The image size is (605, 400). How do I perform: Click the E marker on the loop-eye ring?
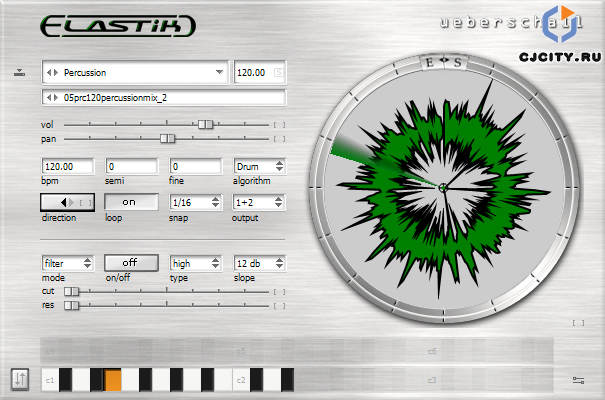point(429,62)
